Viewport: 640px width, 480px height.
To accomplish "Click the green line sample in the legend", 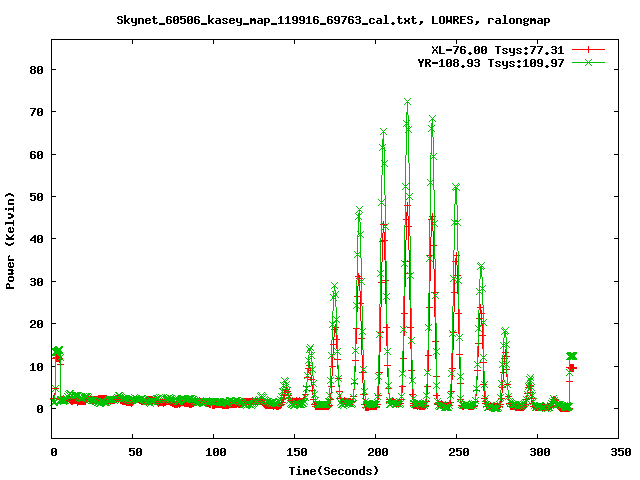I will click(588, 62).
